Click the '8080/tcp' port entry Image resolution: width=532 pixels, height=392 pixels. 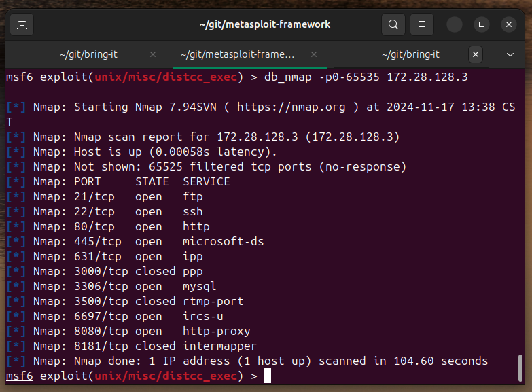click(x=101, y=332)
